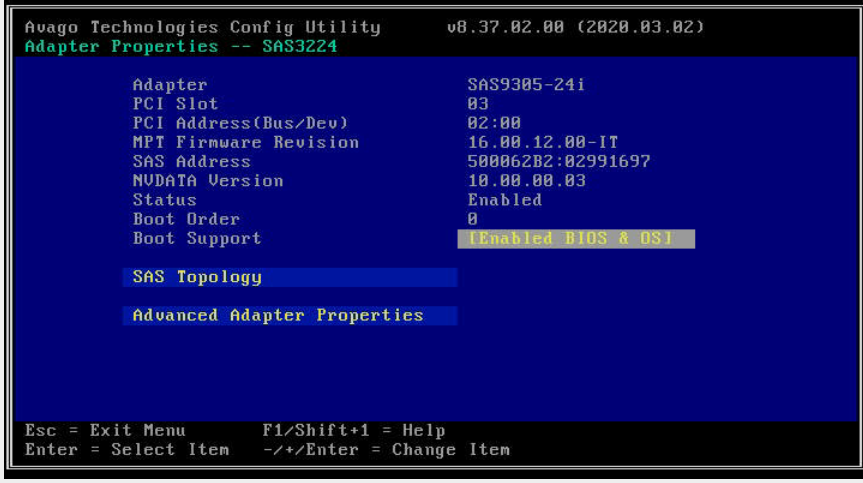Click the Adapter Properties -- SAS3224 heading
This screenshot has height=483, width=863.
pyautogui.click(x=181, y=46)
